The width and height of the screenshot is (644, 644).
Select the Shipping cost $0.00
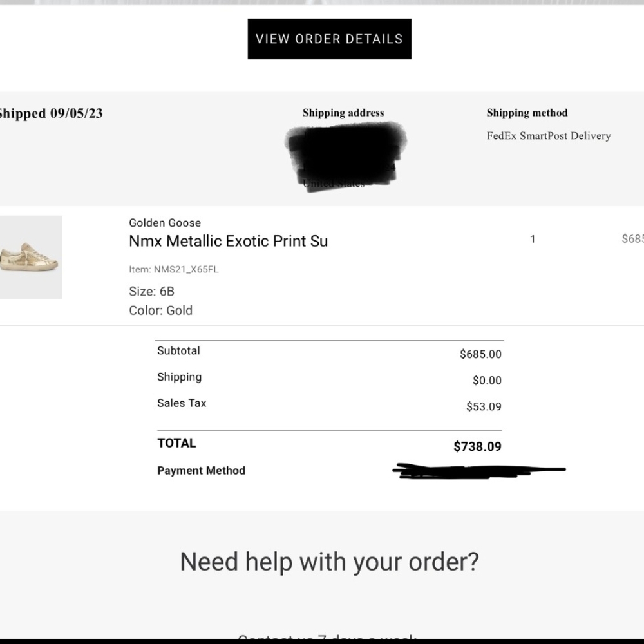point(487,381)
